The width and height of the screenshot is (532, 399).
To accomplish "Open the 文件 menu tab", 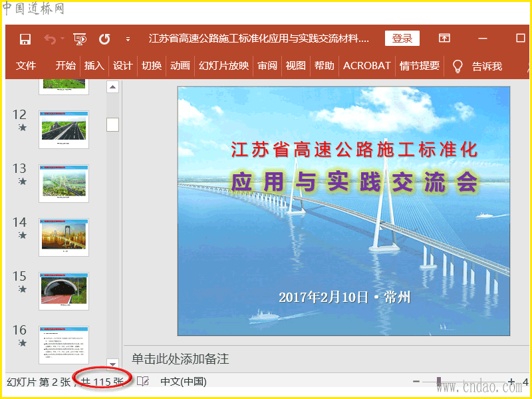I will coord(26,65).
